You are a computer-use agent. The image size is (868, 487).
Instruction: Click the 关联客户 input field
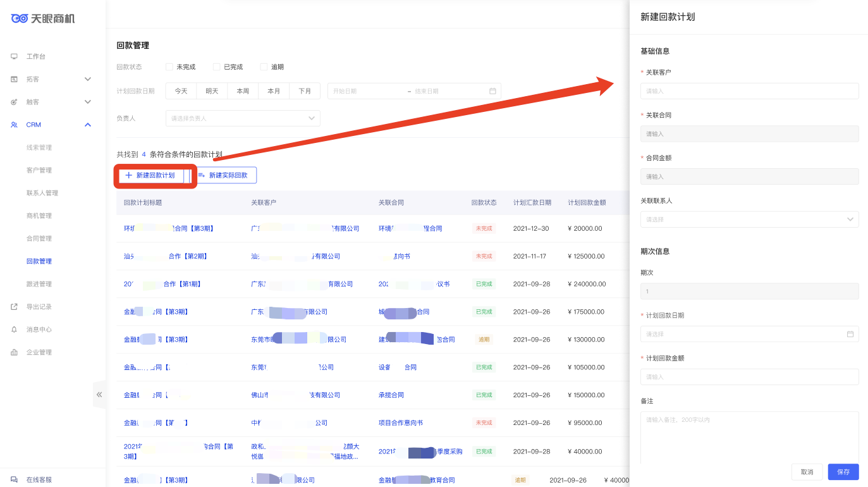click(749, 91)
